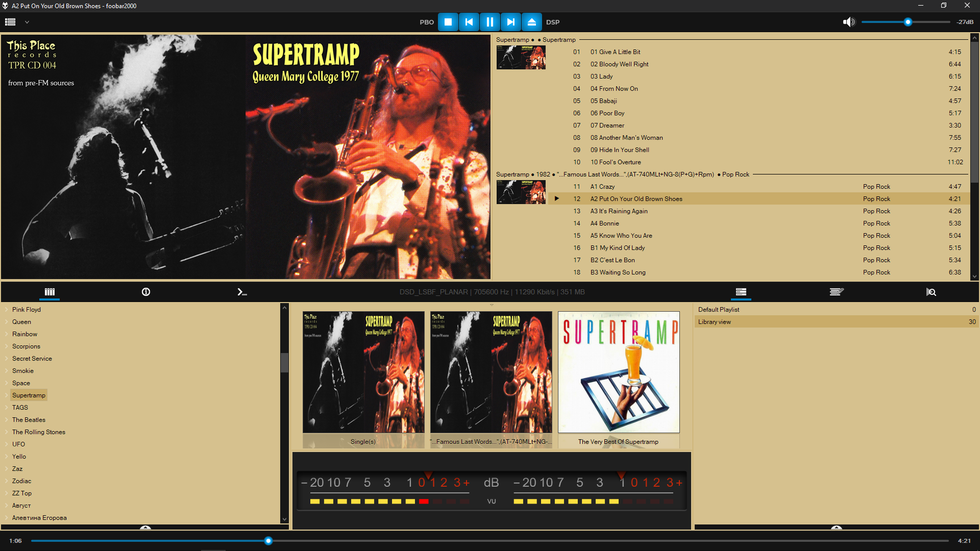Open the Famous Last Words album thumbnail
980x551 pixels.
click(x=491, y=380)
